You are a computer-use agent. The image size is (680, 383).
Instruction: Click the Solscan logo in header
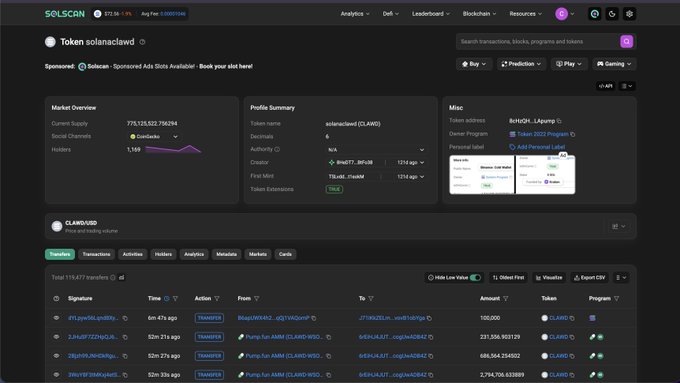click(x=65, y=14)
